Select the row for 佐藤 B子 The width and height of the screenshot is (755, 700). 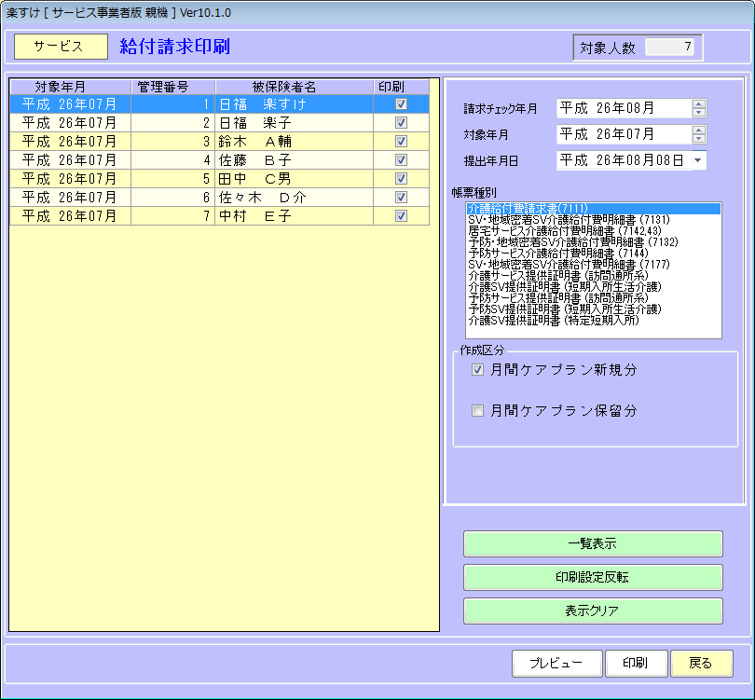[x=220, y=159]
